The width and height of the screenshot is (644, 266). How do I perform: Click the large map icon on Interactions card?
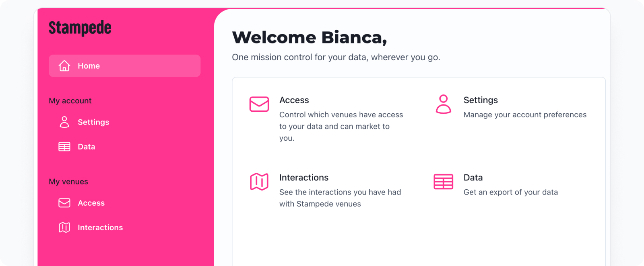point(259,182)
